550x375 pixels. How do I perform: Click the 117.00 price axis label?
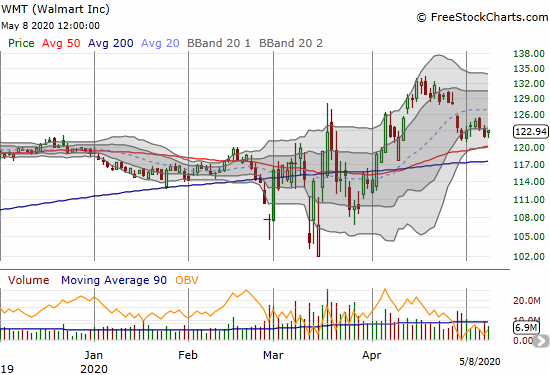(529, 165)
